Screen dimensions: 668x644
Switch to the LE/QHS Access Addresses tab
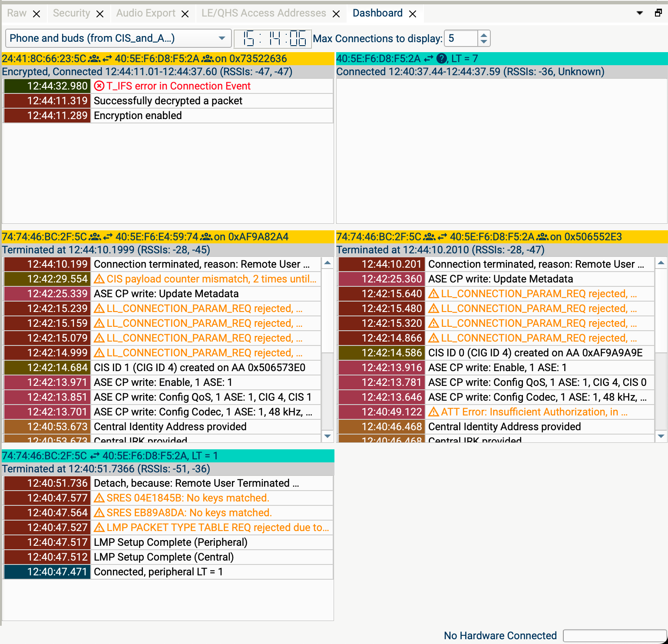(x=264, y=13)
